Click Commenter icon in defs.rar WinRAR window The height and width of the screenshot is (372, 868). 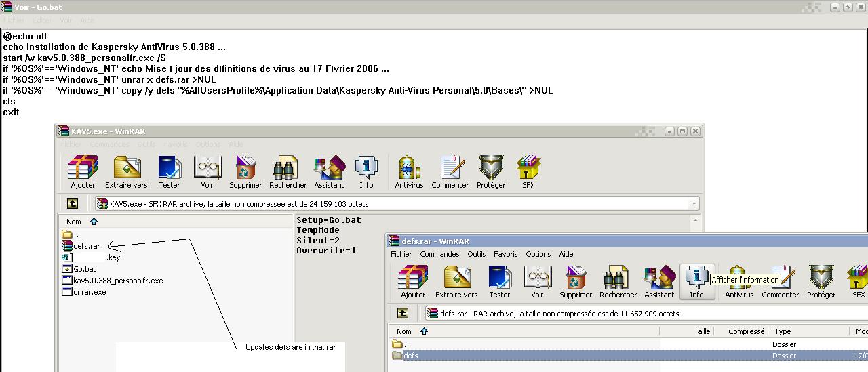(x=781, y=282)
